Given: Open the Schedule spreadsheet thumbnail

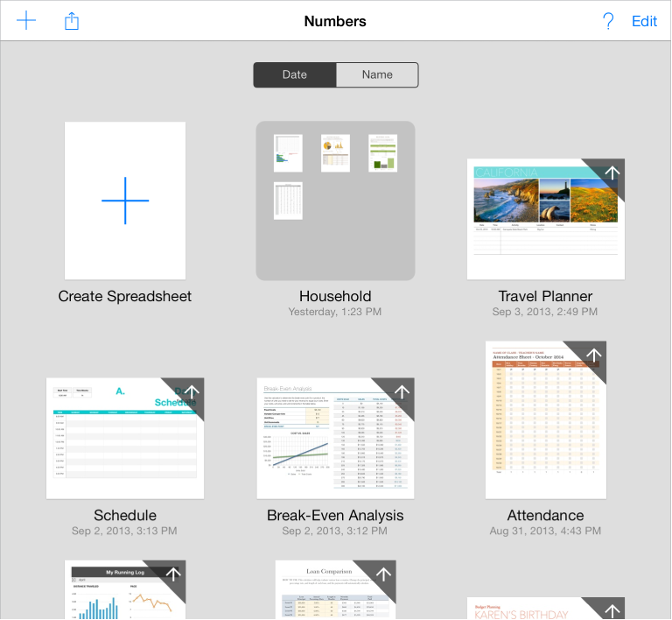Looking at the screenshot, I should (125, 438).
